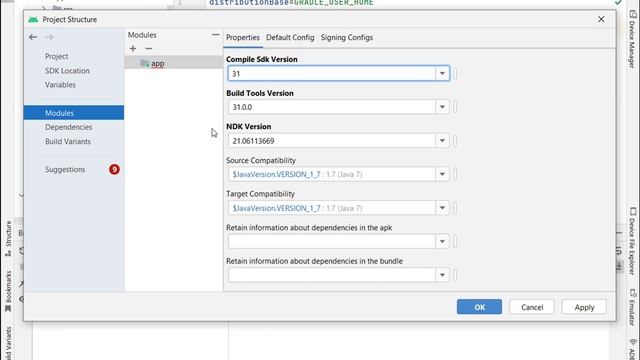The image size is (640, 360).
Task: Open Suggestions in the sidebar
Action: [x=65, y=169]
